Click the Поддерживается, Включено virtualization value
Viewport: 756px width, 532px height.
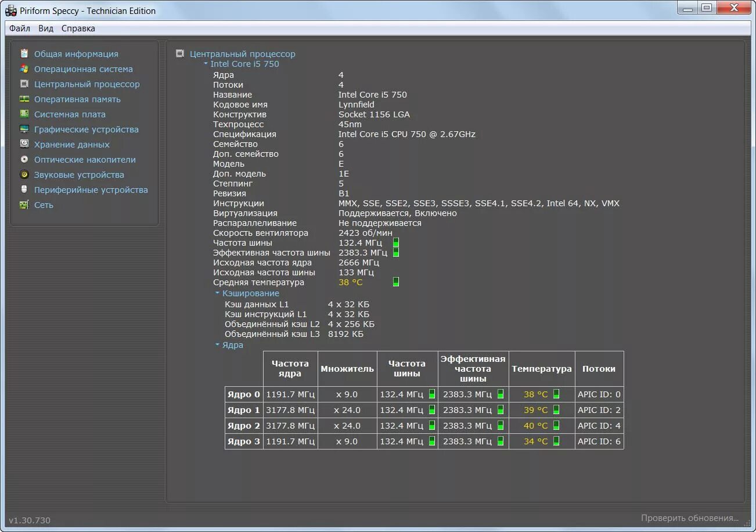398,213
